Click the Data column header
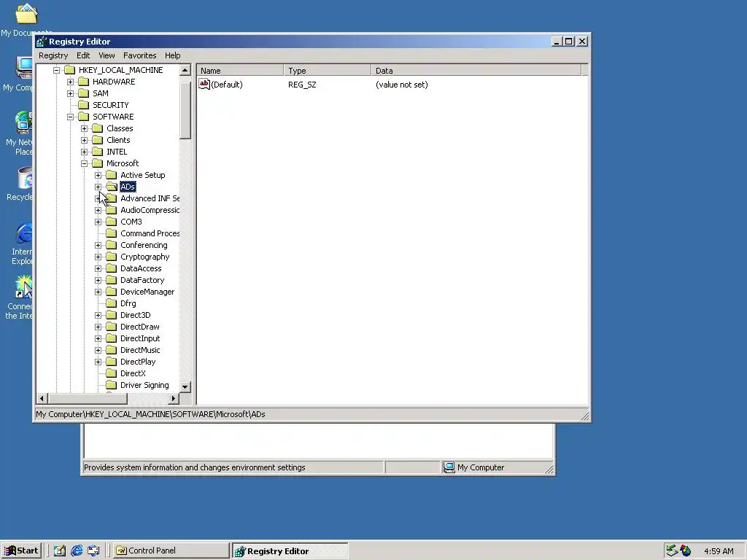Image resolution: width=747 pixels, height=560 pixels. coord(476,71)
